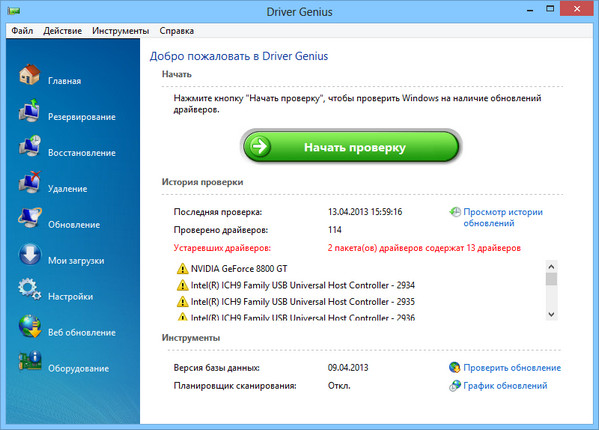This screenshot has height=430, width=599.
Task: Select the Удаление uninstall icon
Action: (29, 182)
